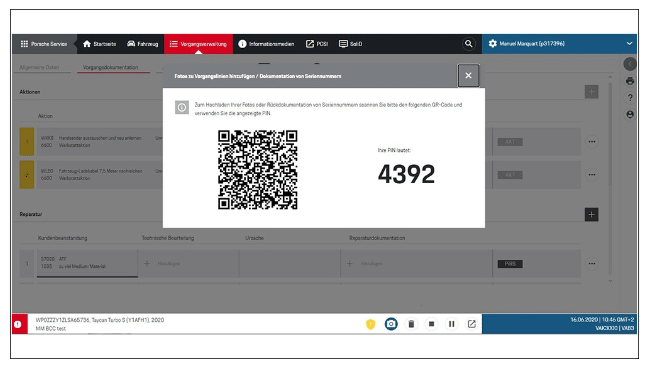Switch to Vorgangsdokumentation tab

(111, 67)
